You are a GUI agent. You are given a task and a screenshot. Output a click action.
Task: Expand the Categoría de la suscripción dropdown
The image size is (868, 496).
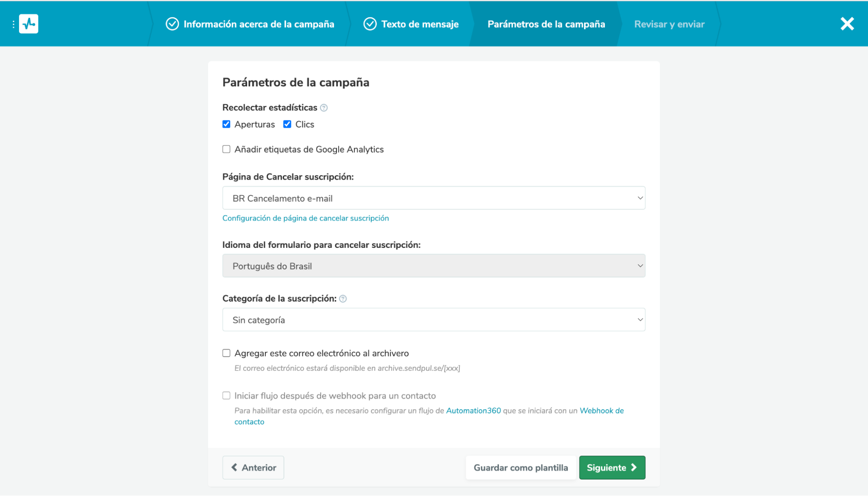click(434, 320)
